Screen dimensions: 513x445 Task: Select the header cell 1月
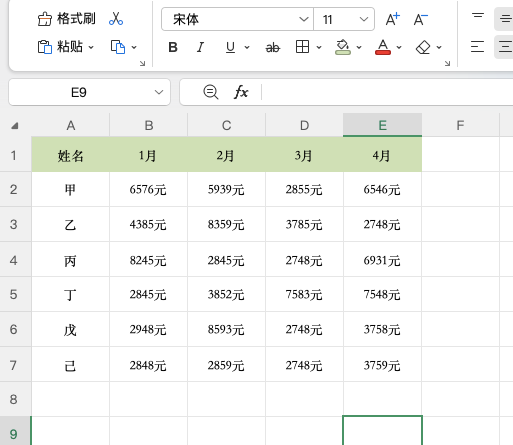(149, 155)
